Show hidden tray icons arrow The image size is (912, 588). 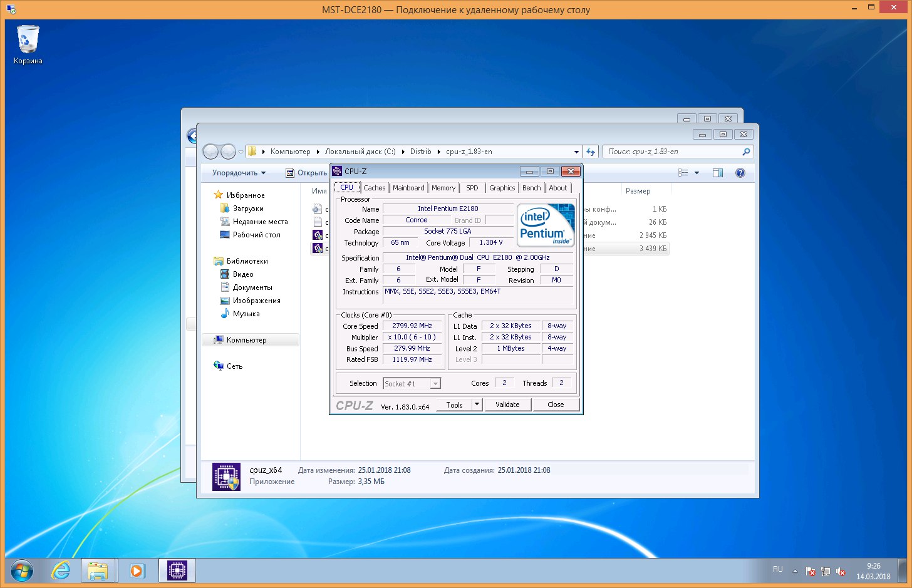click(x=795, y=571)
